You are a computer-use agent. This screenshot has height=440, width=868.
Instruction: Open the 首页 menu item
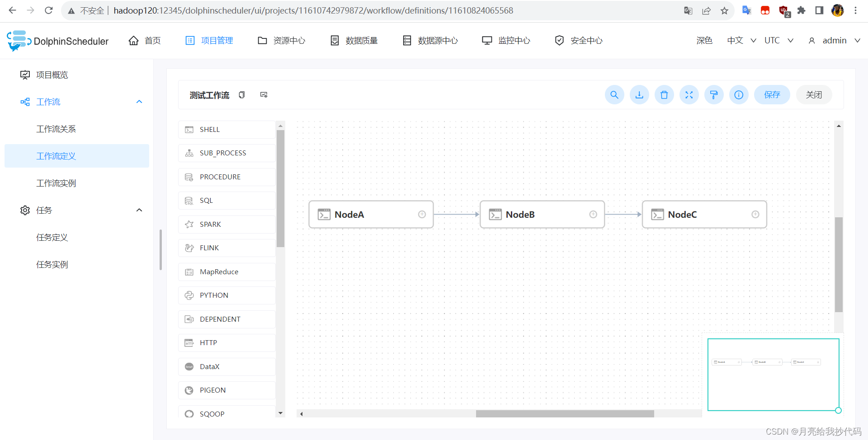145,41
